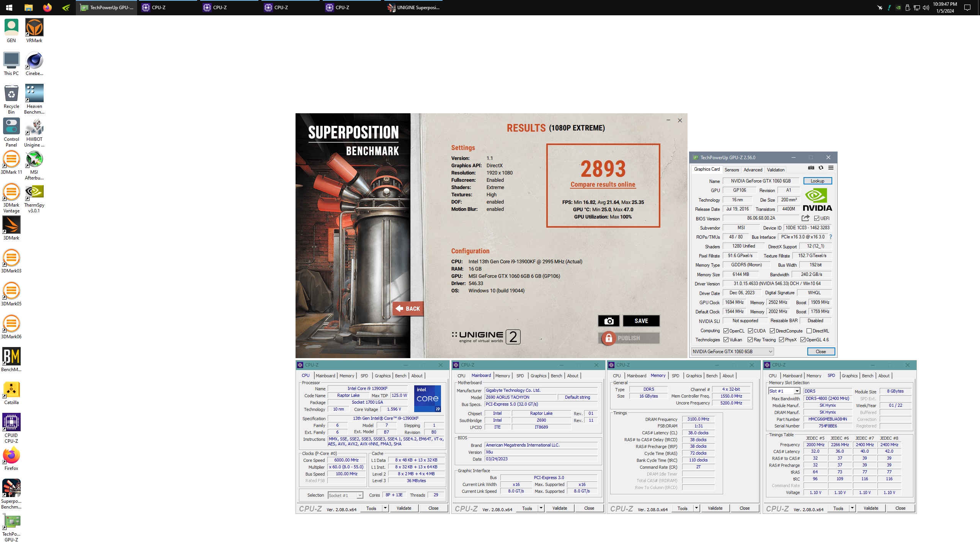Open Cinebench desktop shortcut
This screenshot has height=551, width=980.
coord(34,64)
